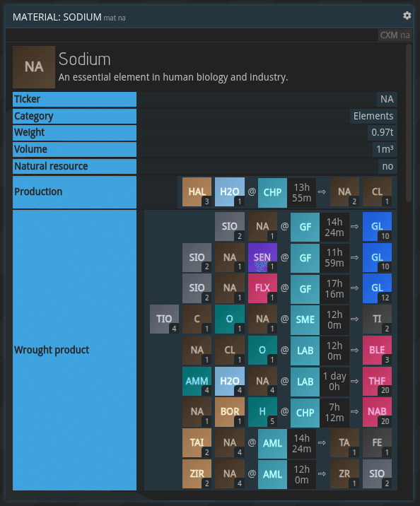420x506 pixels.
Task: Click the THF output material tile
Action: click(377, 381)
